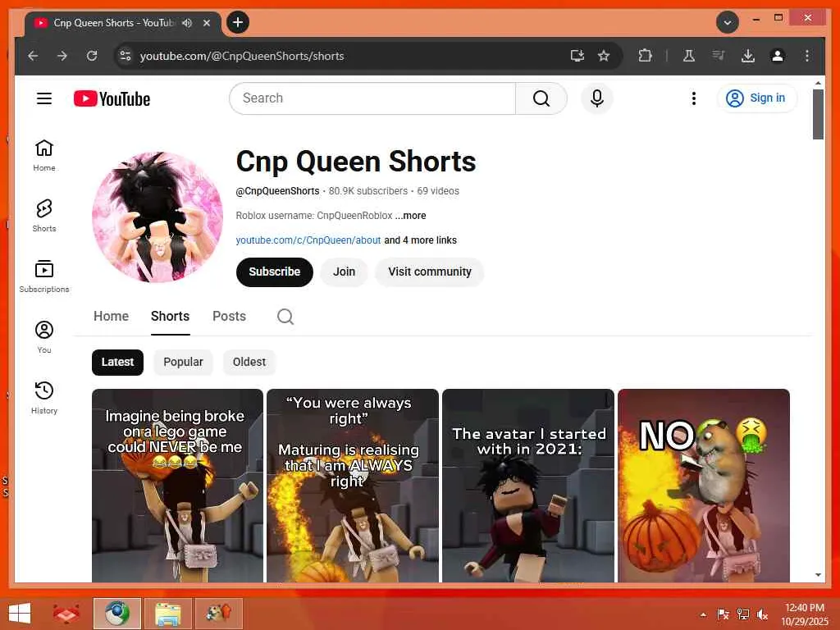
Task: Reload the current page
Action: click(x=92, y=56)
